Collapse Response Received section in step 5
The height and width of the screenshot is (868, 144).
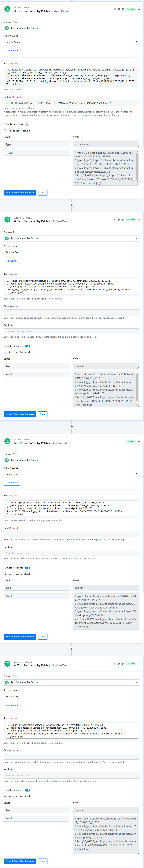[5, 574]
